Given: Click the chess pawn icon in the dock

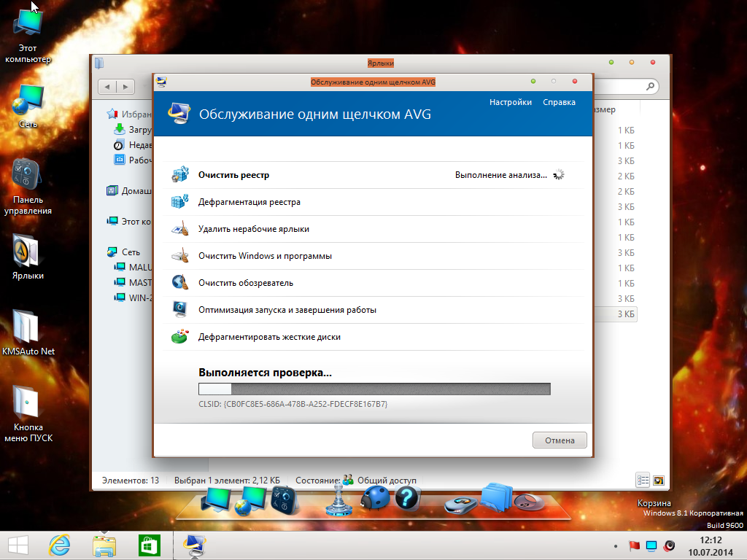Looking at the screenshot, I should 338,499.
